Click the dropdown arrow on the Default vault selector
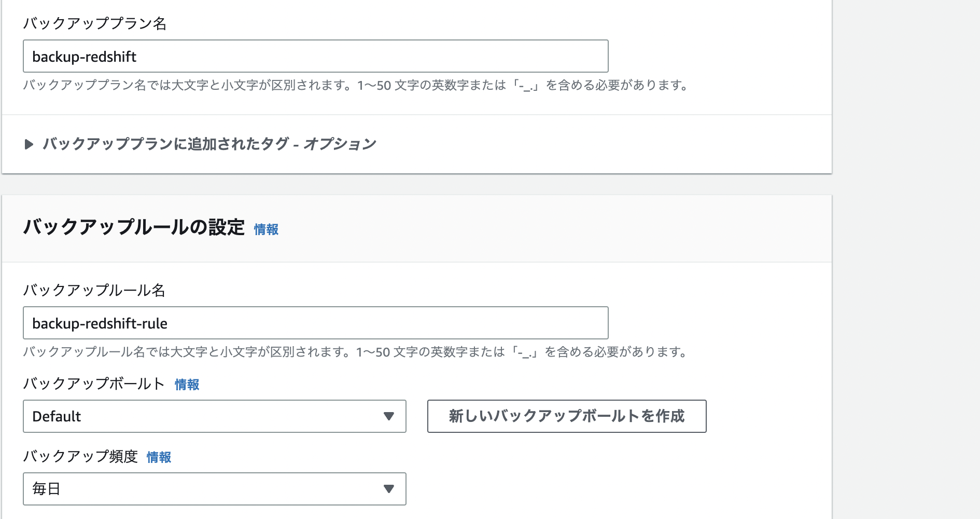 coord(390,416)
